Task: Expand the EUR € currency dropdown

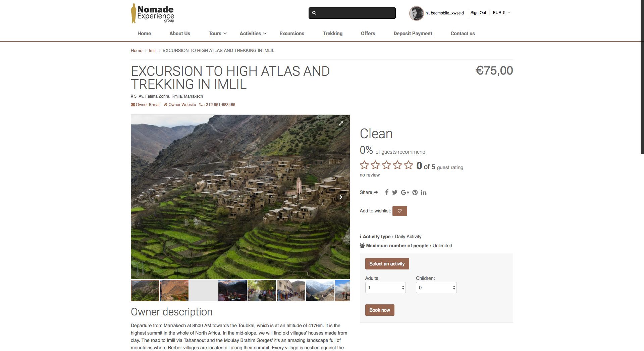Action: pos(501,13)
